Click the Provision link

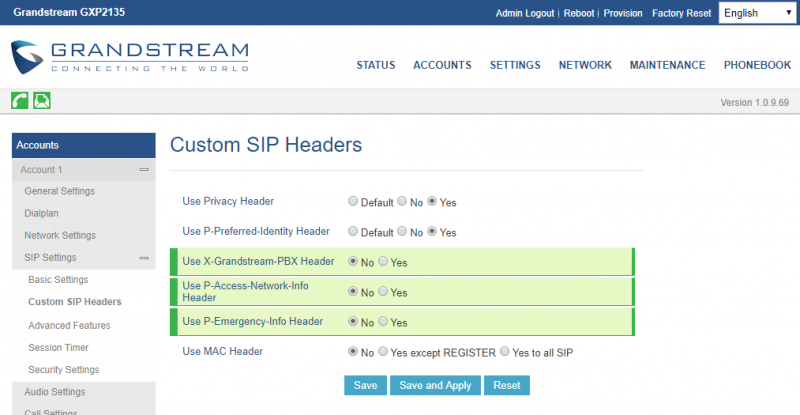[623, 13]
